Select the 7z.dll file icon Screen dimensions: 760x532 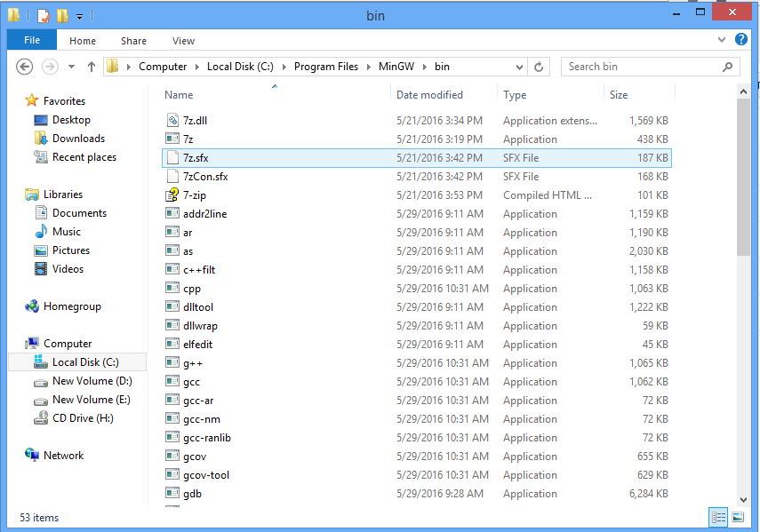[x=172, y=120]
